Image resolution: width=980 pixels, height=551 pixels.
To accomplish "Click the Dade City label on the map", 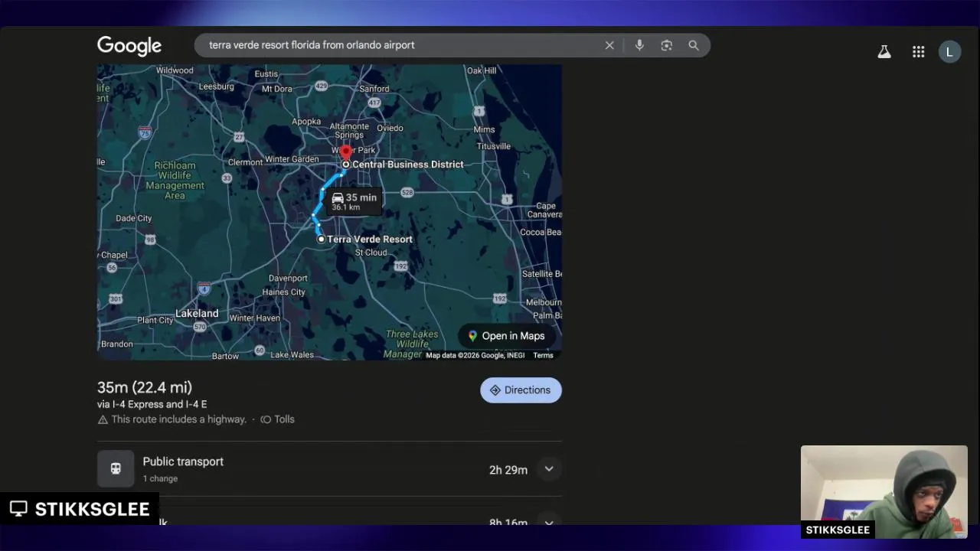I will click(133, 218).
